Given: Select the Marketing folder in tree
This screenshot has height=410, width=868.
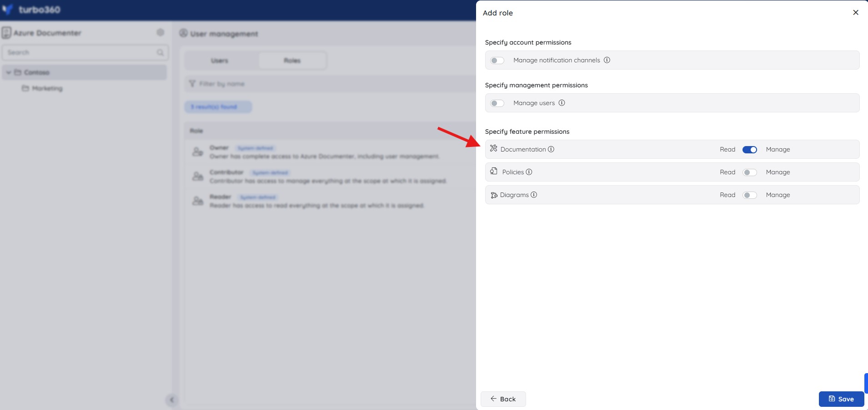Looking at the screenshot, I should point(43,88).
